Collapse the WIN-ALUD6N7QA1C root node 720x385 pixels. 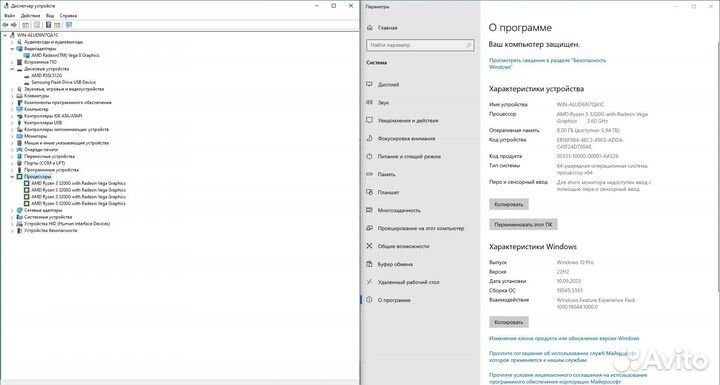(x=5, y=35)
